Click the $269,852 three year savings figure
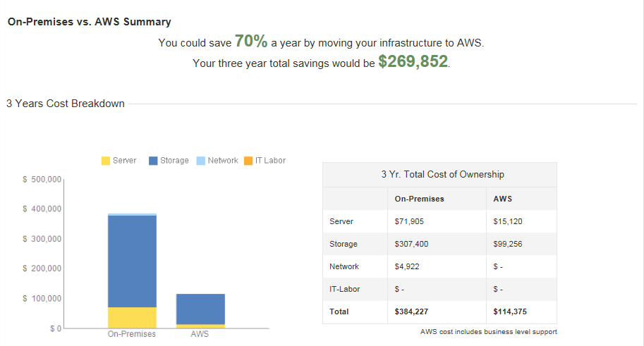644x346 pixels. (413, 62)
